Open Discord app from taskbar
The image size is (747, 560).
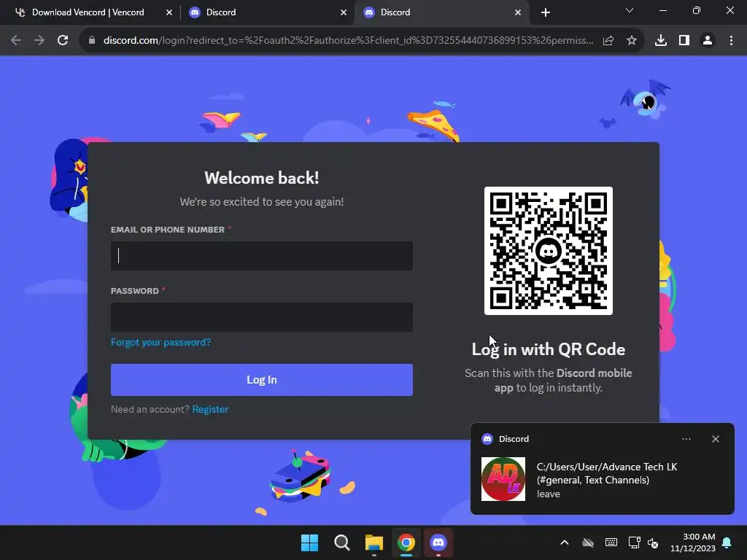pyautogui.click(x=438, y=542)
